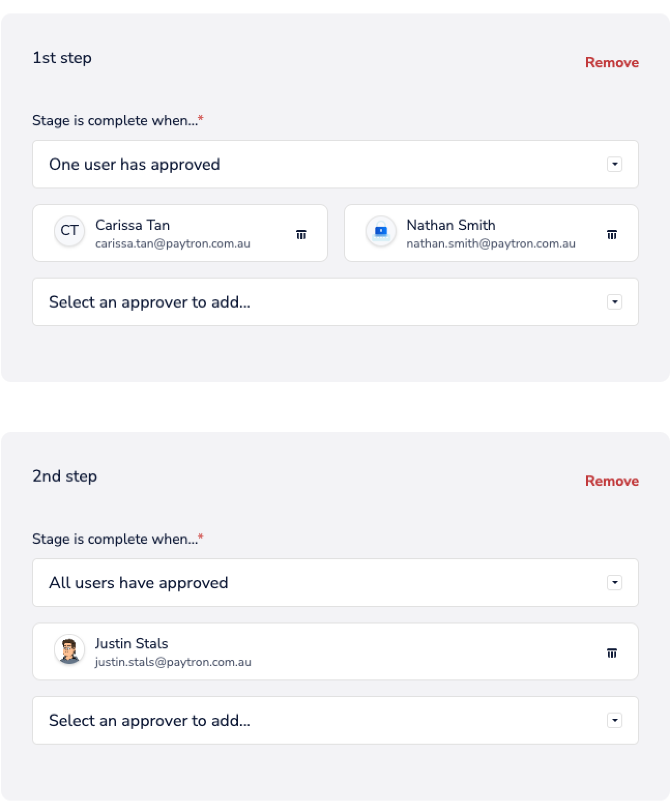The image size is (670, 812).
Task: Delete Carissa Tan from approvers
Action: pyautogui.click(x=301, y=235)
